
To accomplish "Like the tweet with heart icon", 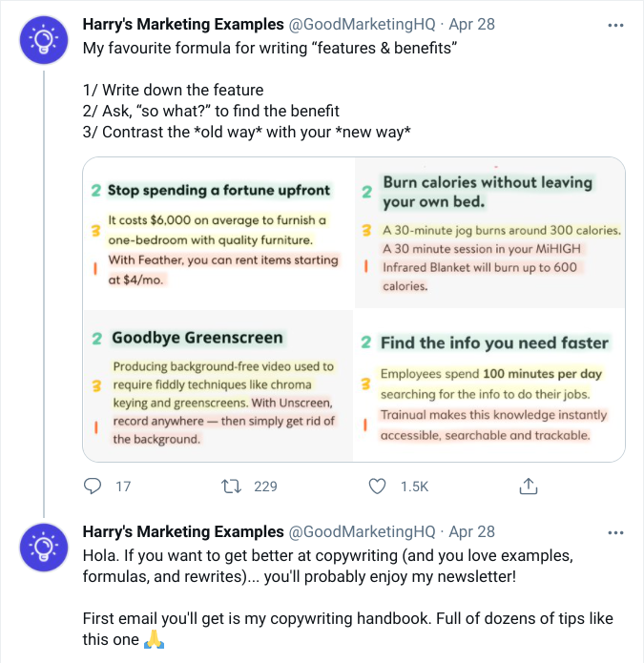I will pos(378,487).
